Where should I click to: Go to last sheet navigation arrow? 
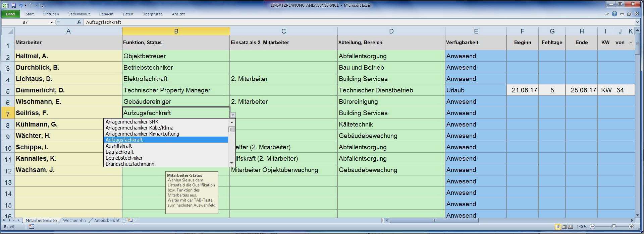tap(18, 220)
